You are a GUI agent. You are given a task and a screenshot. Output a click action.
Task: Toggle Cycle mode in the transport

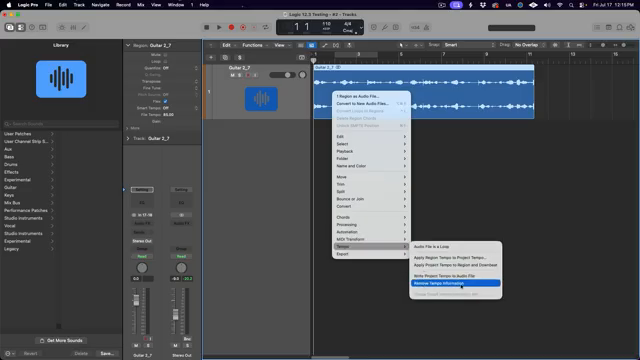tap(266, 27)
